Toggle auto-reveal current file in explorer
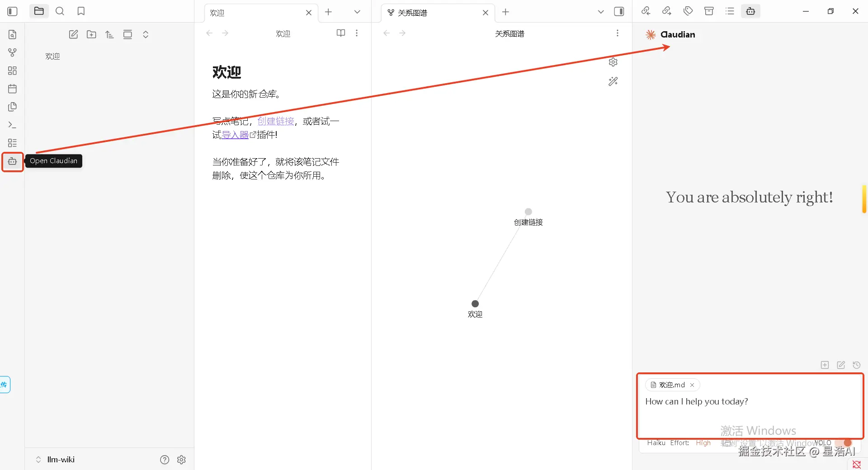This screenshot has height=470, width=868. click(127, 34)
